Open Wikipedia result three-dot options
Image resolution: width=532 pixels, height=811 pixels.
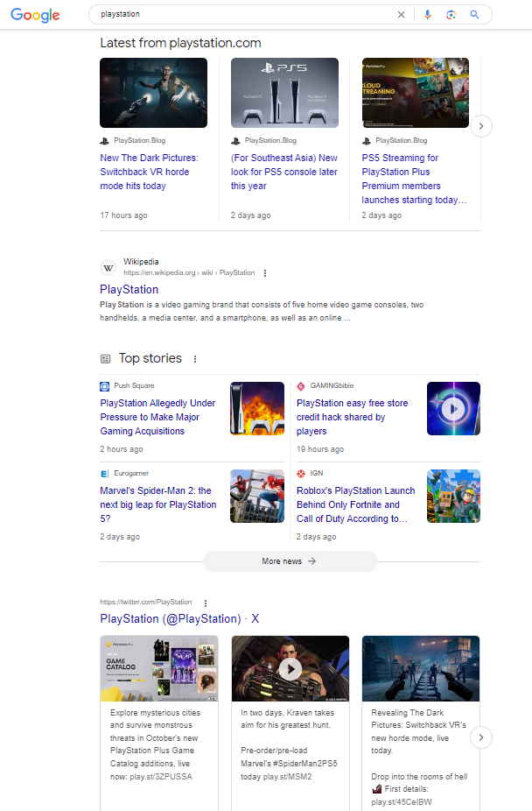click(x=265, y=273)
